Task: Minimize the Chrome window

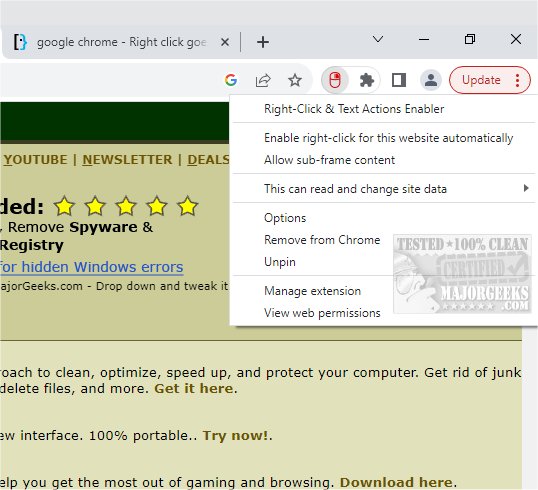Action: tap(424, 39)
